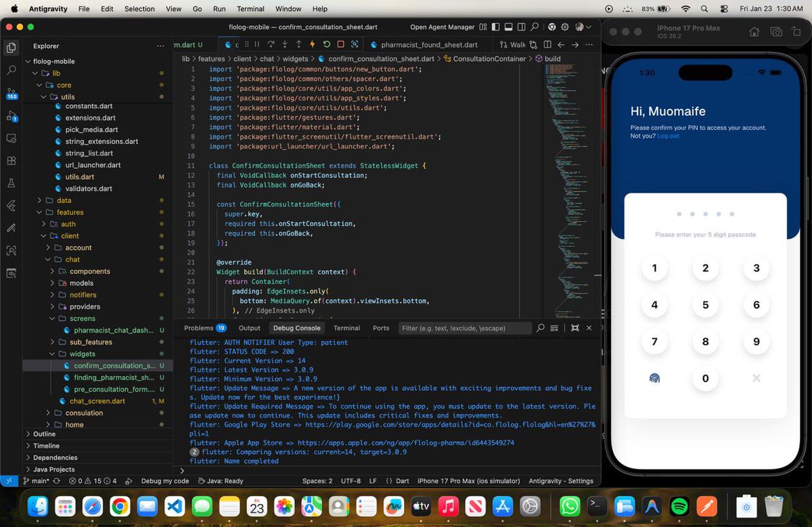812x527 pixels.
Task: Open Widget Inspector icon in debug toolbar
Action: click(x=355, y=45)
